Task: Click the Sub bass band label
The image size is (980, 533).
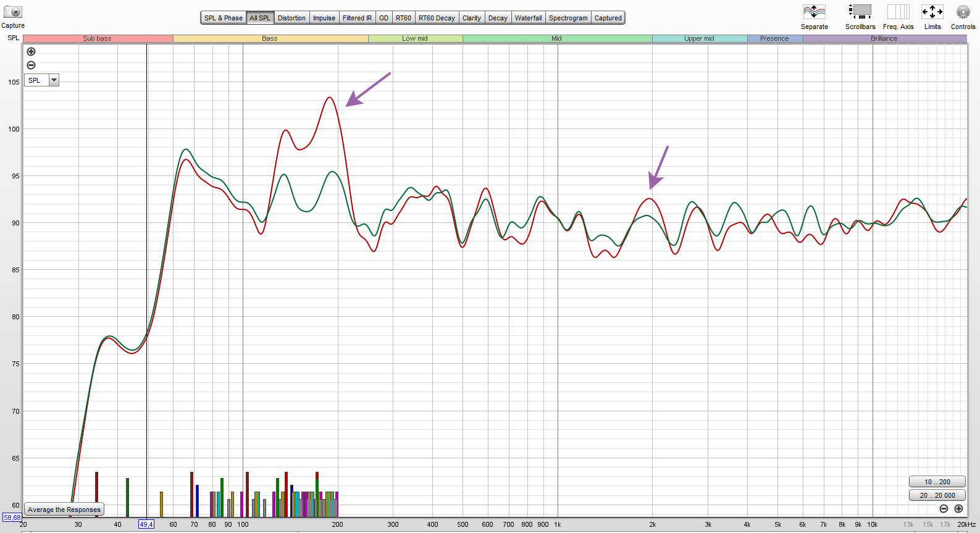Action: 98,38
